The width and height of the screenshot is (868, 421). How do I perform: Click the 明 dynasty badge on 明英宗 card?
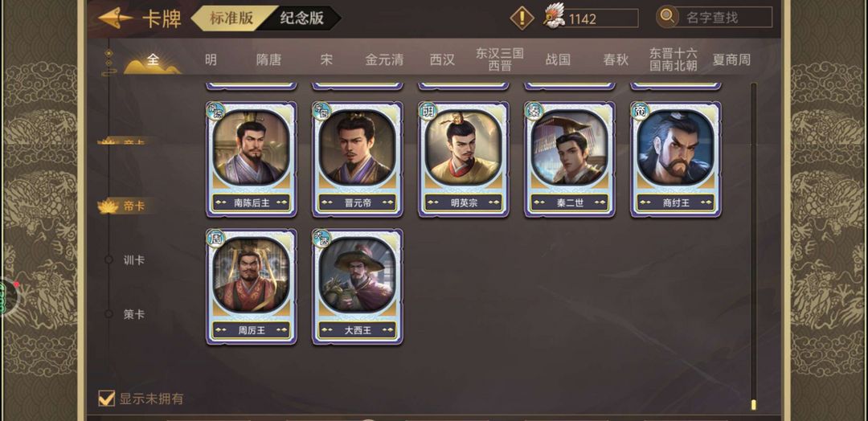pos(428,111)
